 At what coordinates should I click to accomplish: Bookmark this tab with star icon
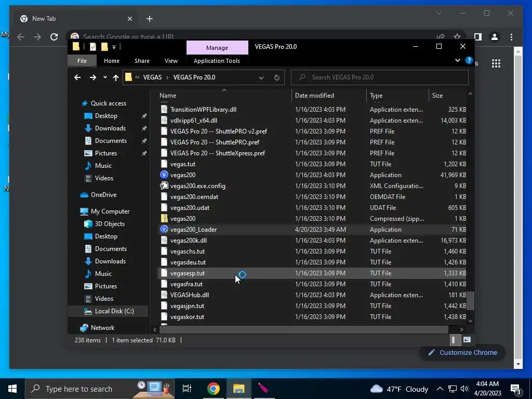pos(457,37)
